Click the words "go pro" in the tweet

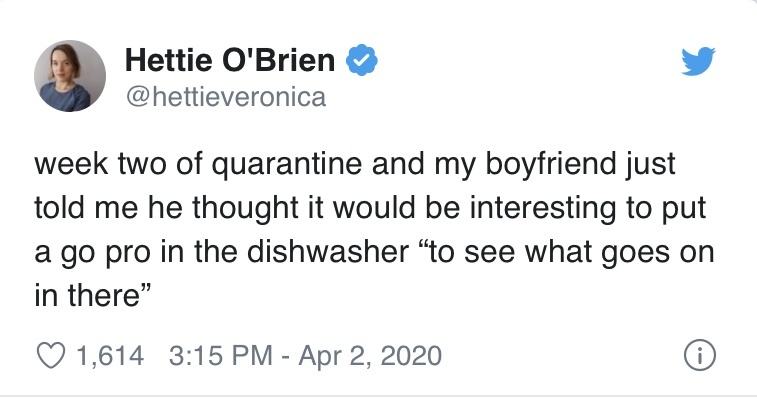pyautogui.click(x=97, y=250)
